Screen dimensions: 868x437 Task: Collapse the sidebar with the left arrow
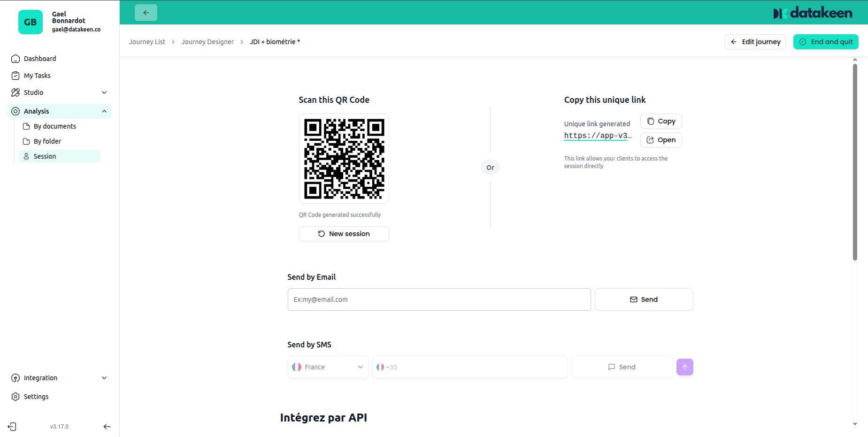[107, 427]
